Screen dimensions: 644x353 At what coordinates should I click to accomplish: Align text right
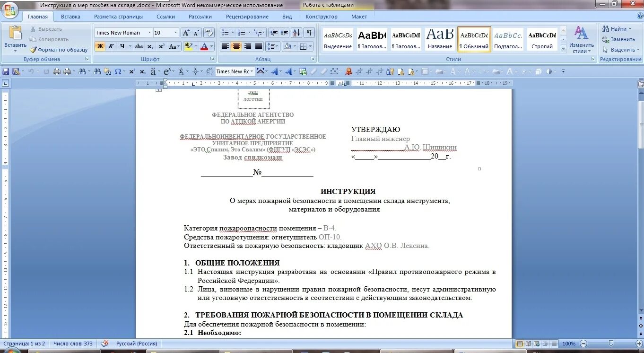click(x=247, y=46)
